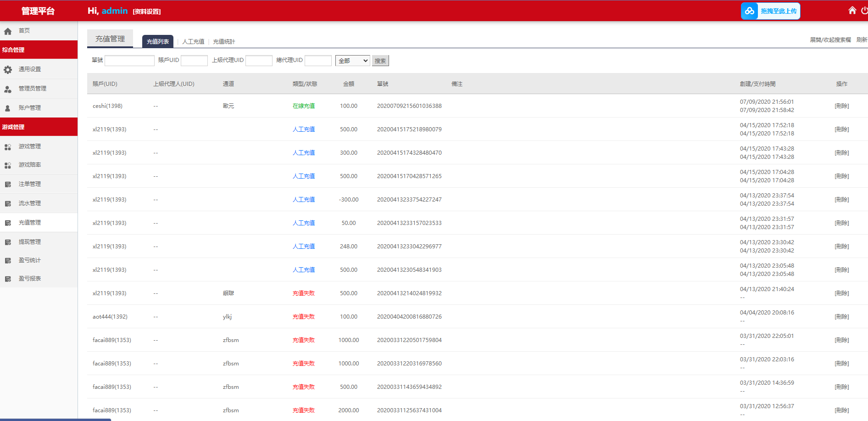
Task: Click the cloud upload icon in header
Action: (x=750, y=11)
